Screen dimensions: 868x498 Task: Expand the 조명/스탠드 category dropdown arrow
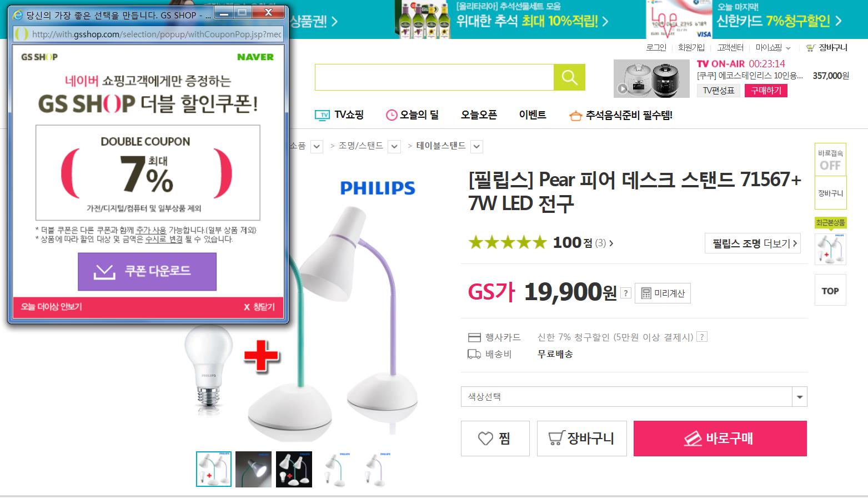tap(394, 147)
